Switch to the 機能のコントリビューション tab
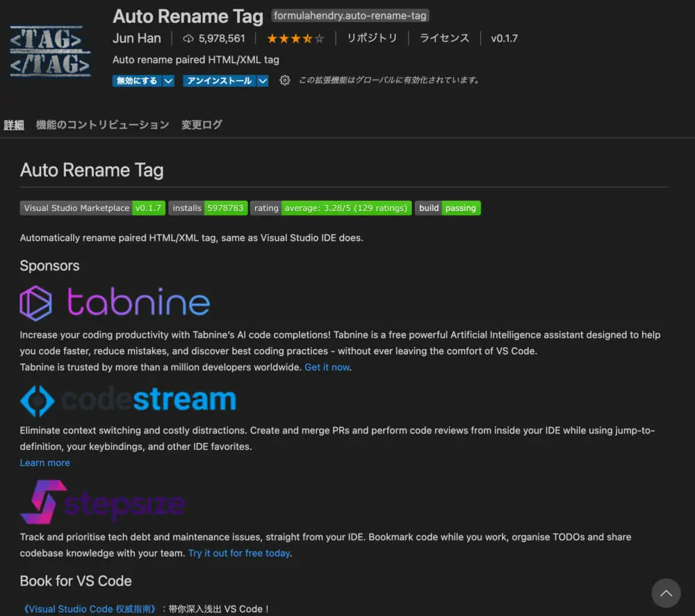 click(102, 125)
